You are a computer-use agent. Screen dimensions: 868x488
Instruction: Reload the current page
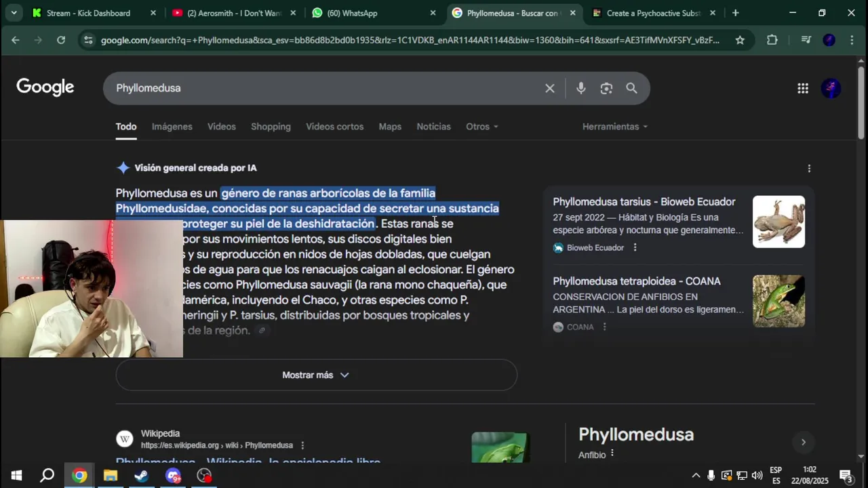tap(61, 40)
